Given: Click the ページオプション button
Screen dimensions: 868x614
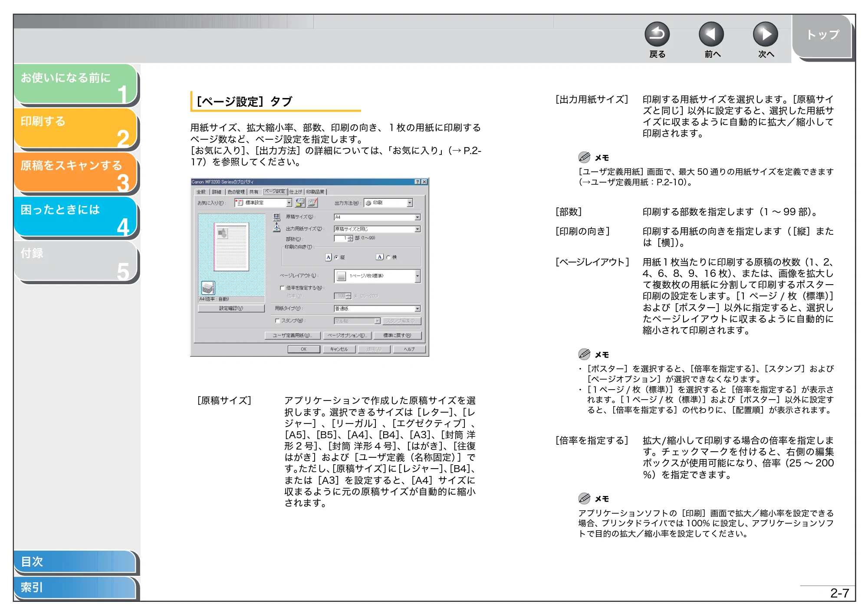Looking at the screenshot, I should 347,336.
